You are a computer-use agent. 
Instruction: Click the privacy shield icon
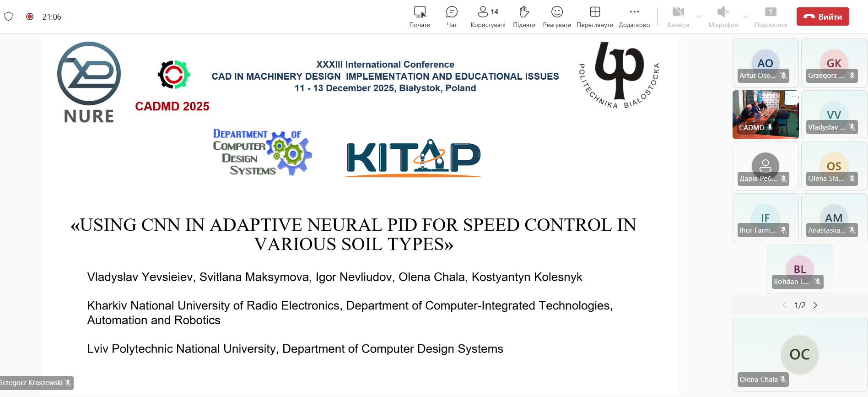(x=8, y=16)
